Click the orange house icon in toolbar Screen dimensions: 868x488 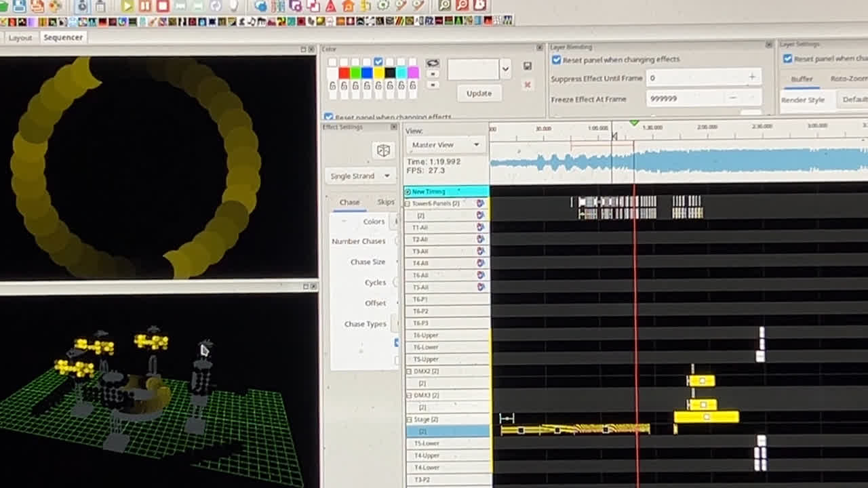pyautogui.click(x=348, y=6)
